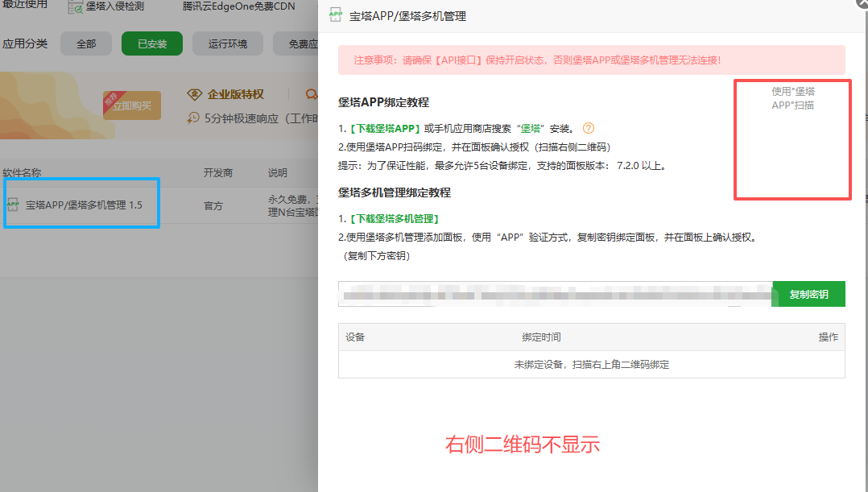Viewport: 868px width, 492px height.
Task: Open the 【下载堡塔多机管理】 link
Action: click(x=393, y=218)
